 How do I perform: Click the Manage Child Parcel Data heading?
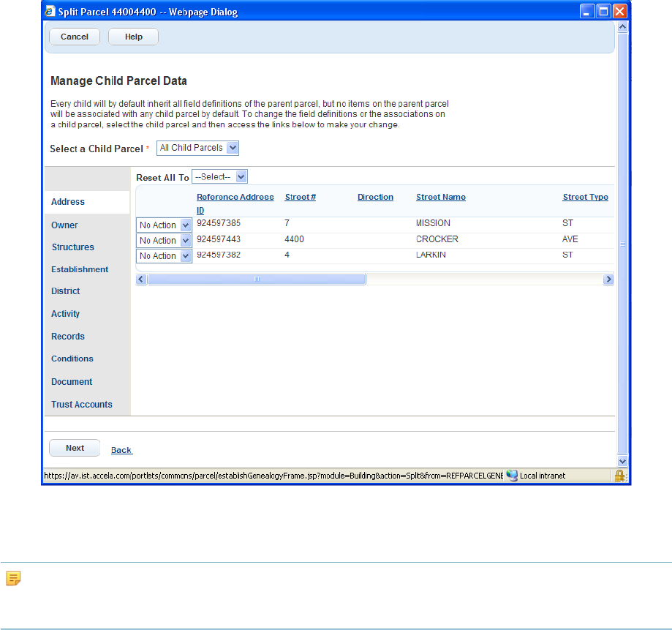tap(118, 81)
